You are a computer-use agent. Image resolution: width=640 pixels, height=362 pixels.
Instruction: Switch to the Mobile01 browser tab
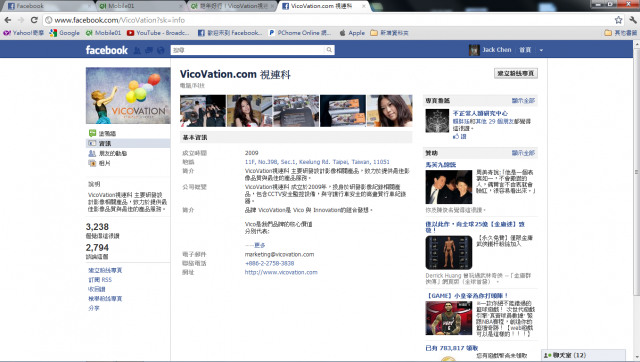(141, 6)
